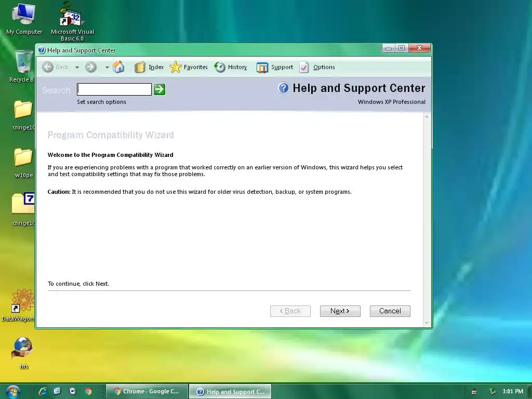Open History via the clock icon
Screen dimensions: 532x399
(220, 67)
